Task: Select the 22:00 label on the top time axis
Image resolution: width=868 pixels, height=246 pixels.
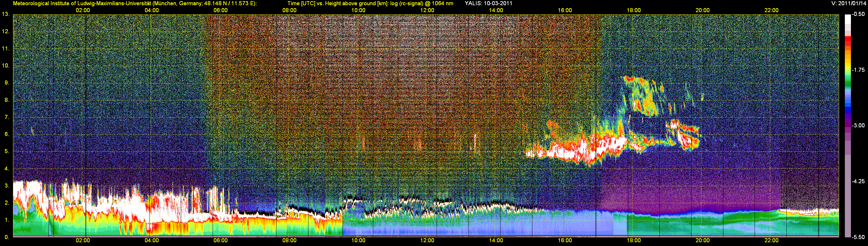Action: point(771,10)
